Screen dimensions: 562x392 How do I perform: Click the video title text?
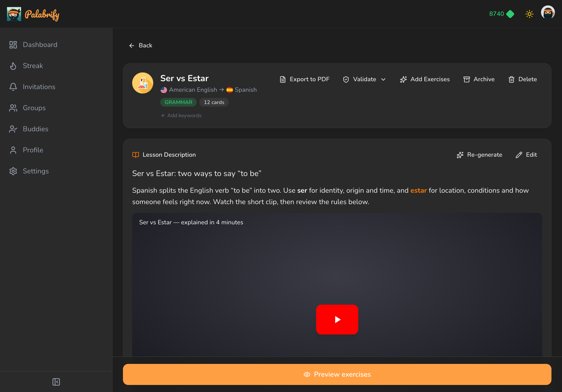tap(191, 222)
